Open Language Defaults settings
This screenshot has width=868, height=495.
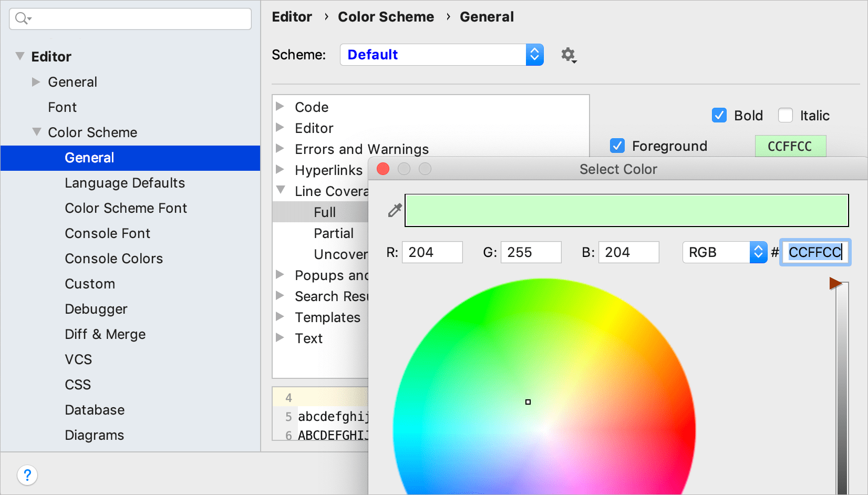(125, 183)
